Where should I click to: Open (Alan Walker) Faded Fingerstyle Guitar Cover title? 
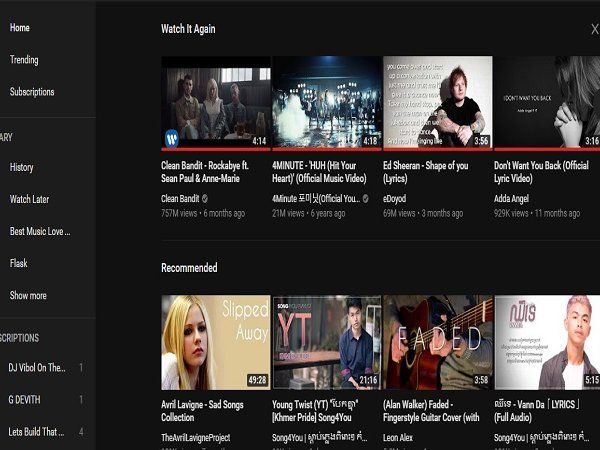click(431, 411)
